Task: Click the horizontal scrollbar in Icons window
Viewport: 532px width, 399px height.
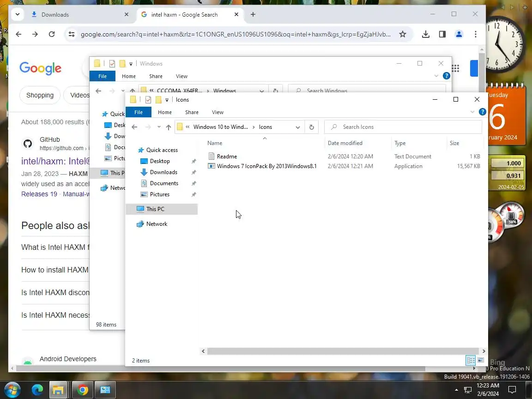Action: [x=343, y=351]
